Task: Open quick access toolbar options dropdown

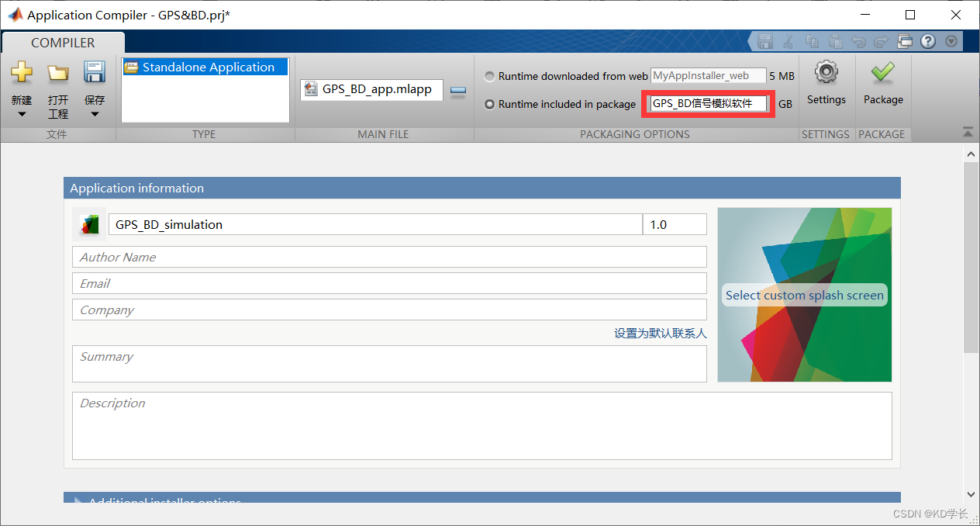Action: (951, 42)
